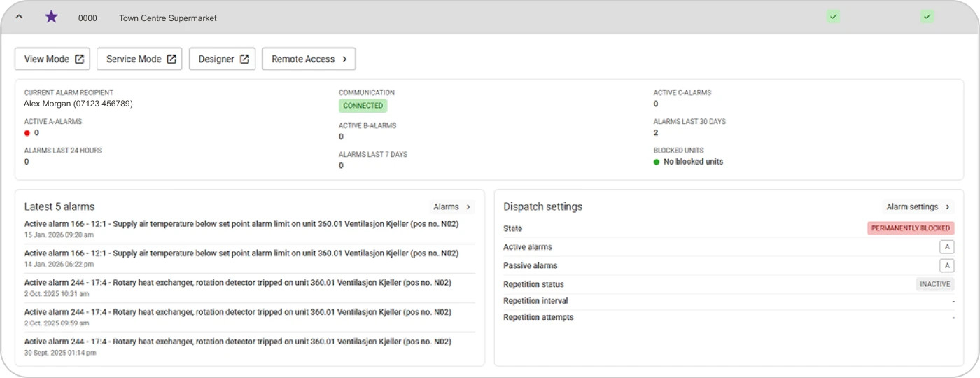Screen dimensions: 980x378
Task: Click the INACTIVE repetition status badge
Action: tap(934, 284)
